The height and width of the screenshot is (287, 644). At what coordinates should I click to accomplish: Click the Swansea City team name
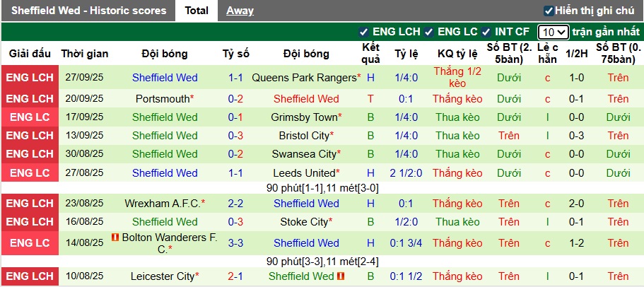pyautogui.click(x=304, y=154)
